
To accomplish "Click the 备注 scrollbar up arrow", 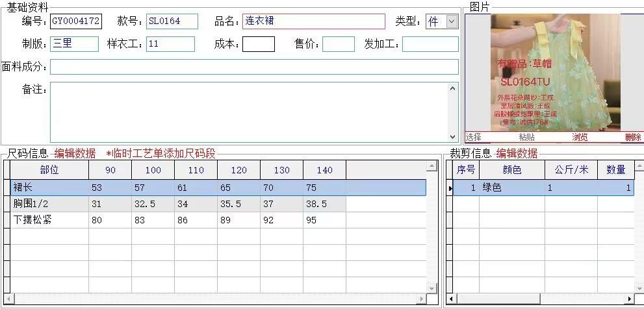I will pos(452,88).
